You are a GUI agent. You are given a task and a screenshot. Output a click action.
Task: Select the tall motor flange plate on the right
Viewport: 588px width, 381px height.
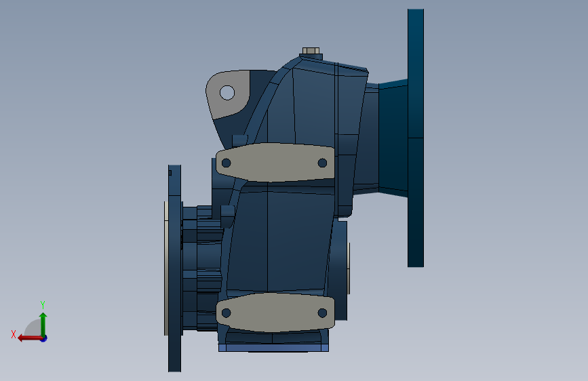(x=416, y=138)
